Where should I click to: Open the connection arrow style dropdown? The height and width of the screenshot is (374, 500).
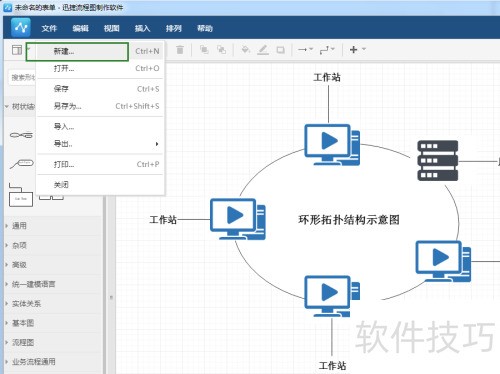(305, 50)
